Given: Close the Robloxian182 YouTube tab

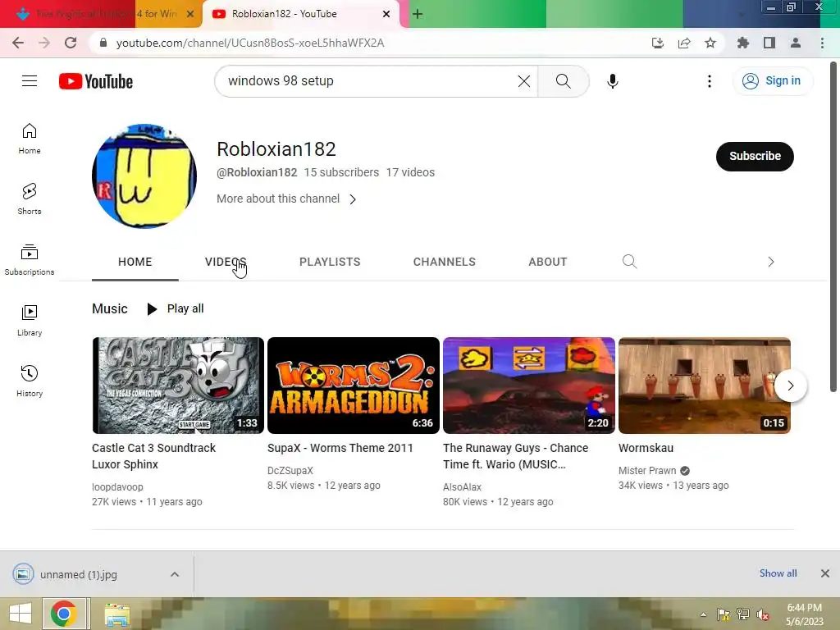Looking at the screenshot, I should 386,14.
